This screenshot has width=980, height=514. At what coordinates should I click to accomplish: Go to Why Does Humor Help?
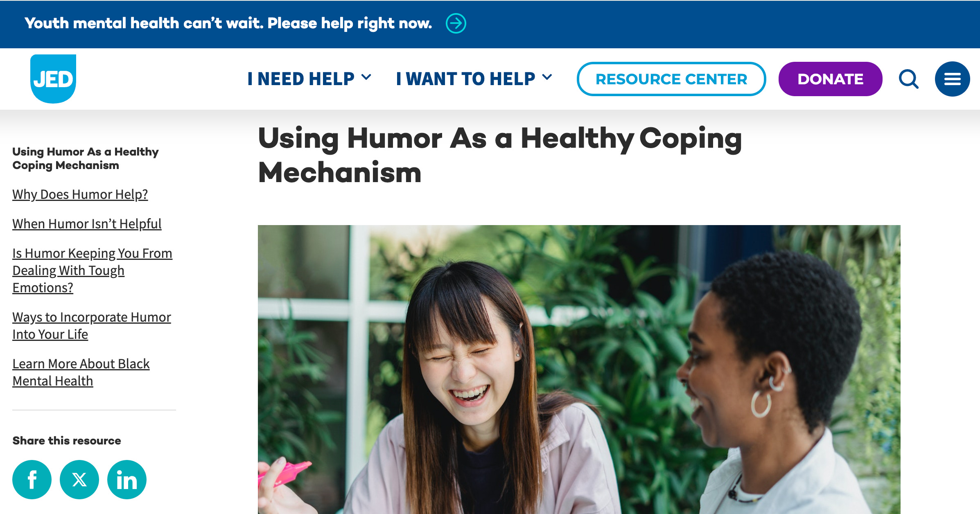pos(80,194)
